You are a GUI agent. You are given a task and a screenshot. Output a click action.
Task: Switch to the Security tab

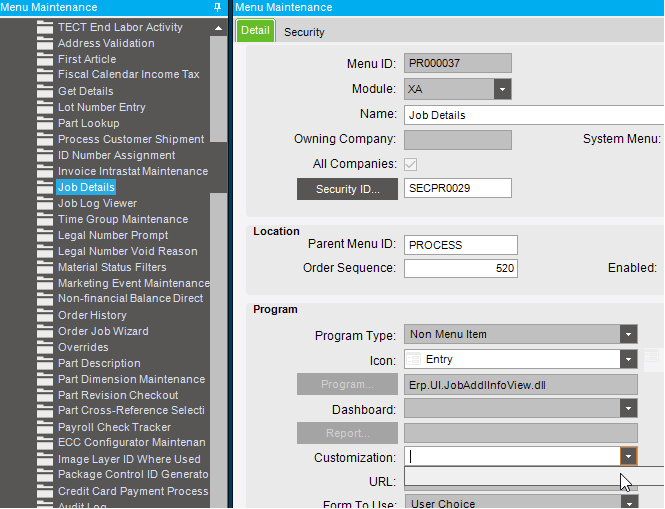point(304,32)
